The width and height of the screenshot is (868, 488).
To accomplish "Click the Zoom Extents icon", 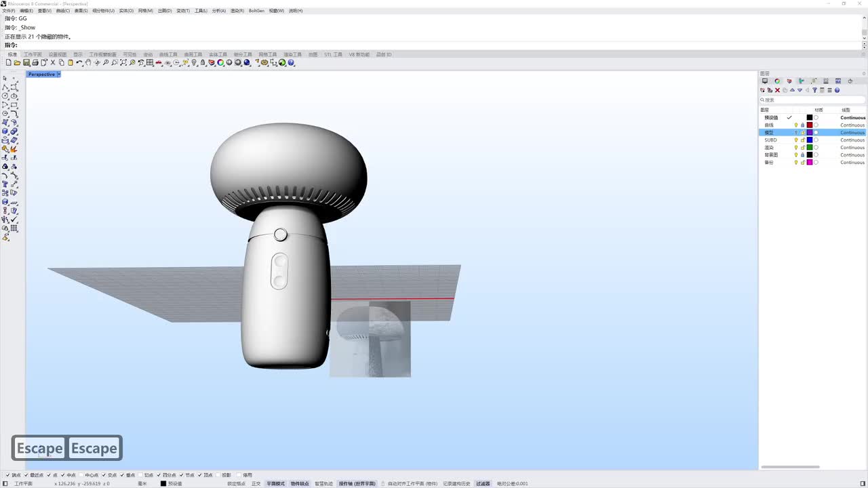I will (123, 62).
